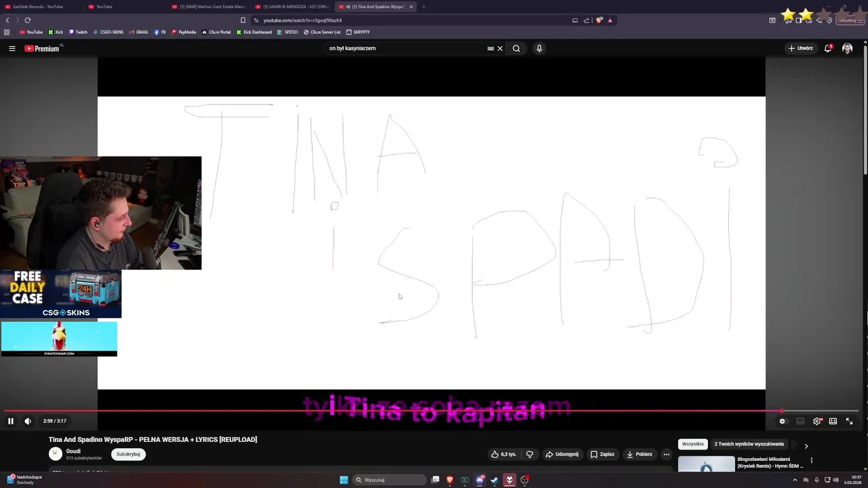Select 'Z Twoich wyników wyszukiwania' chip
This screenshot has width=868, height=488.
coord(749,444)
